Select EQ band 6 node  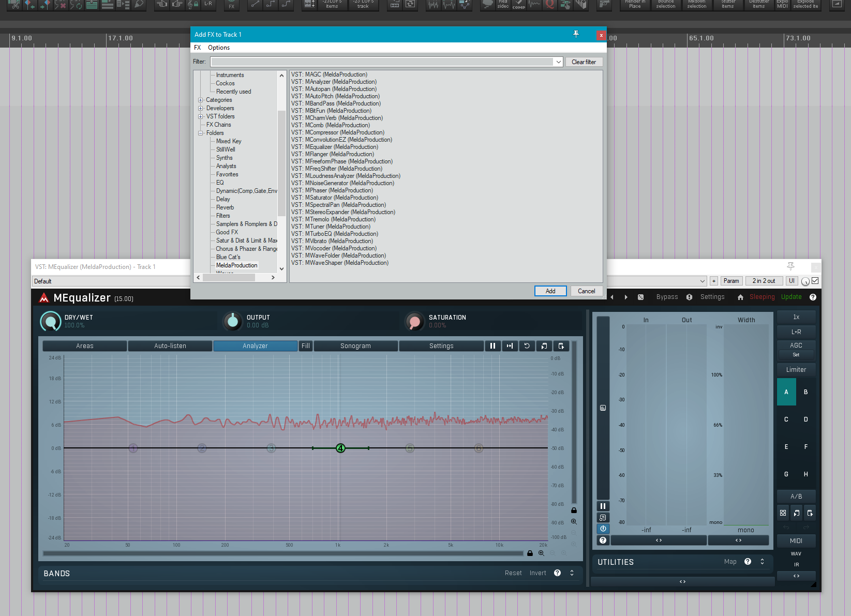(x=479, y=448)
